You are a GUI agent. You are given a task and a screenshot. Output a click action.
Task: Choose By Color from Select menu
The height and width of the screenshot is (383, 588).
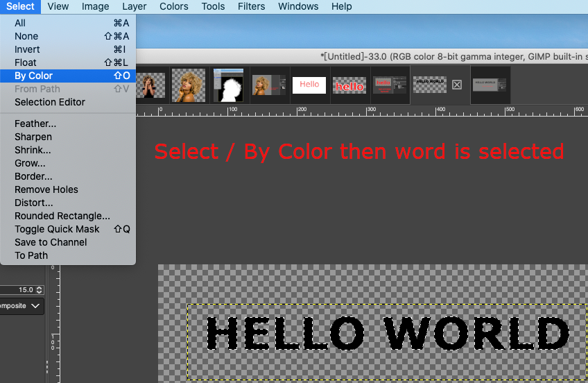tap(34, 76)
